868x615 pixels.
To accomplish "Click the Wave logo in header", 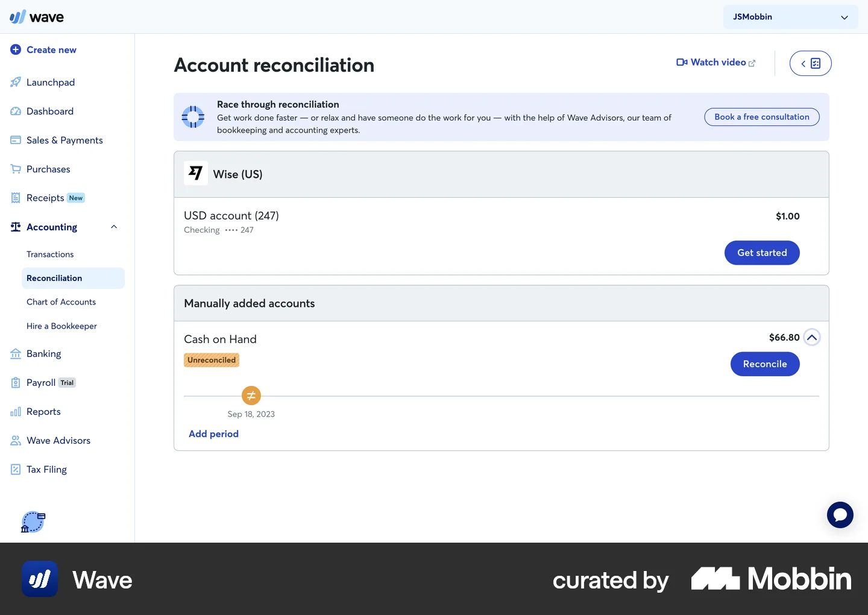I will 37,17.
